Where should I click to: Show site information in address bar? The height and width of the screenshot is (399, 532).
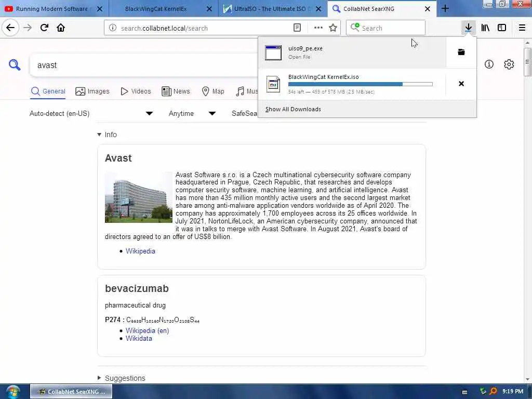(113, 28)
